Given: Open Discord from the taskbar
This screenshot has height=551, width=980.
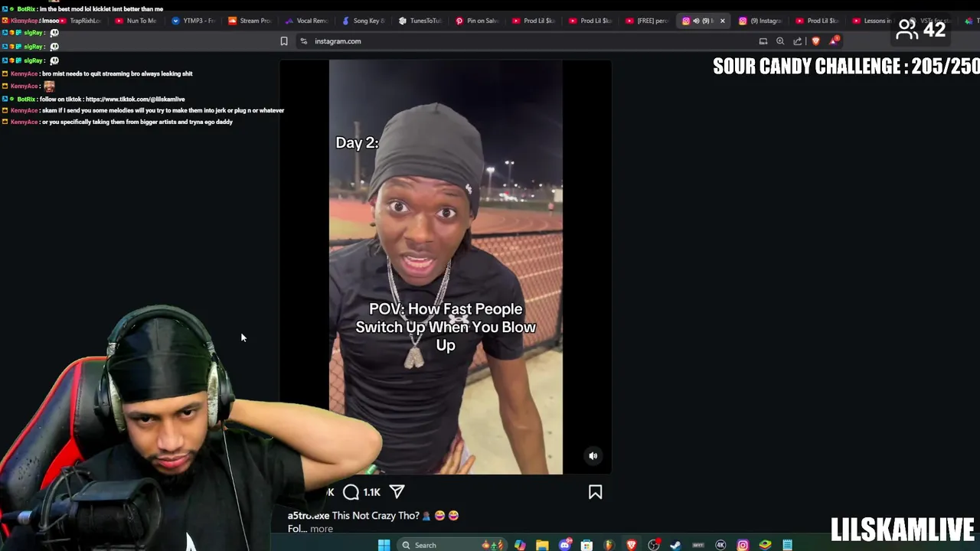Looking at the screenshot, I should [x=565, y=545].
